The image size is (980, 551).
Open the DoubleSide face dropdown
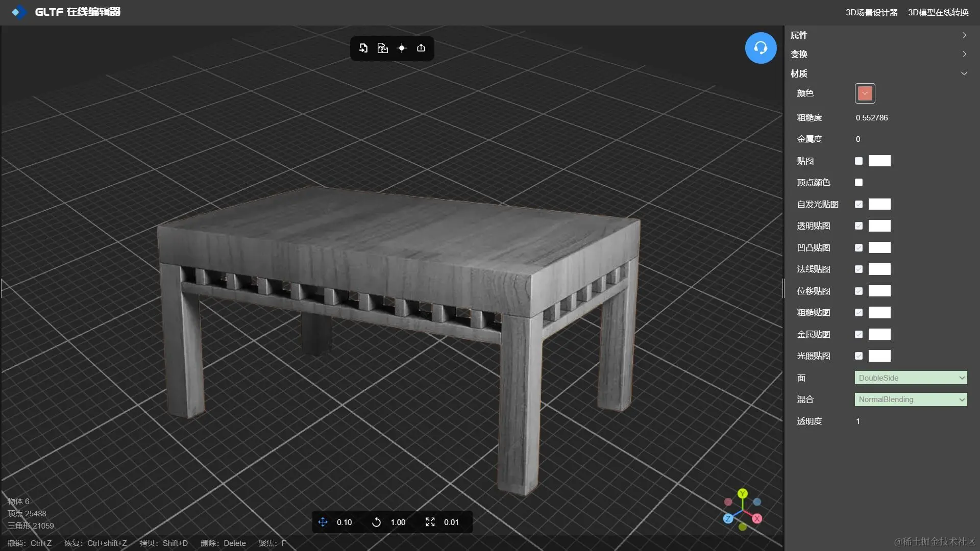pos(911,378)
